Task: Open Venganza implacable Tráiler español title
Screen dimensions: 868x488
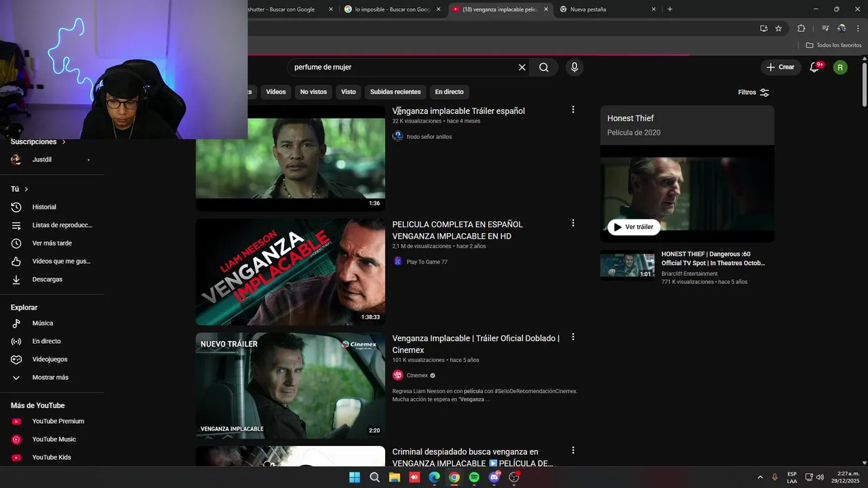Action: (458, 111)
